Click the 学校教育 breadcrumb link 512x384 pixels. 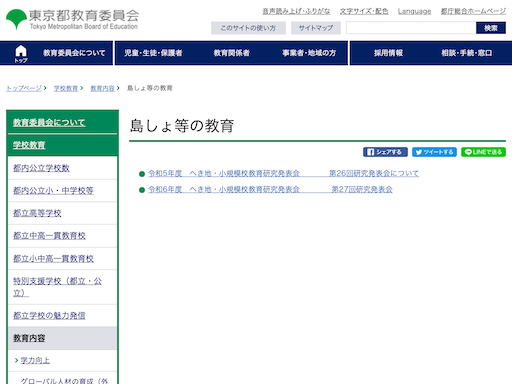pyautogui.click(x=66, y=88)
